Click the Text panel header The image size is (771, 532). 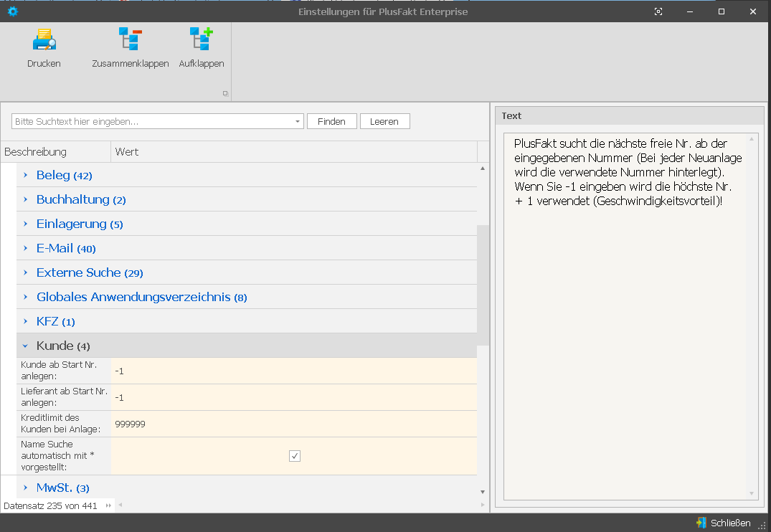pos(630,116)
